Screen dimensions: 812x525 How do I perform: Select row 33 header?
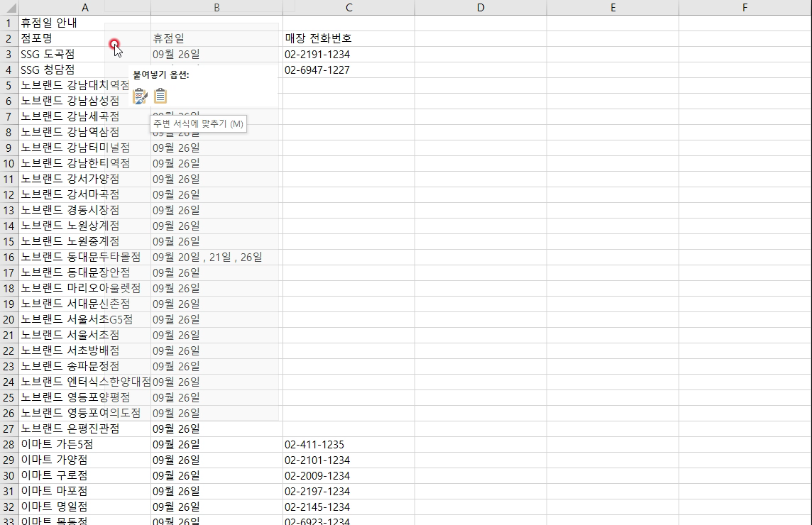coord(9,520)
